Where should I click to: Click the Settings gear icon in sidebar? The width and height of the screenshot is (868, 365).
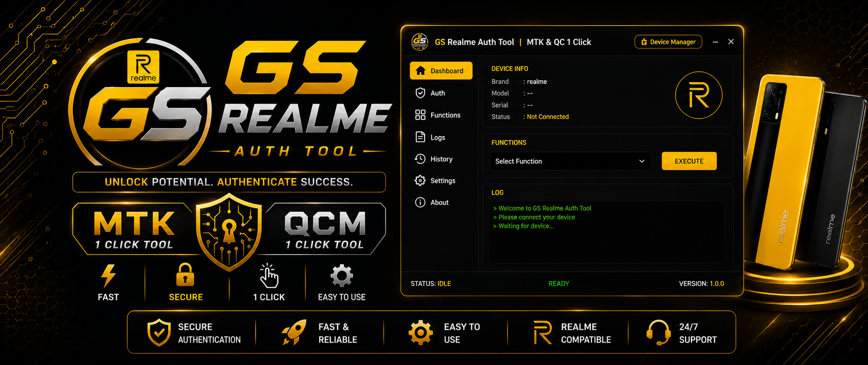coord(420,180)
